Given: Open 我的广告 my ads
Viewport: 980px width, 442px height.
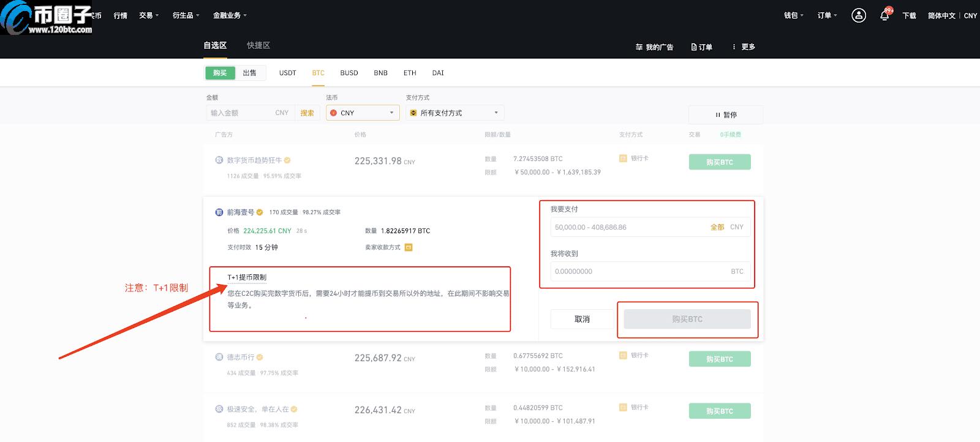Looking at the screenshot, I should (x=654, y=47).
